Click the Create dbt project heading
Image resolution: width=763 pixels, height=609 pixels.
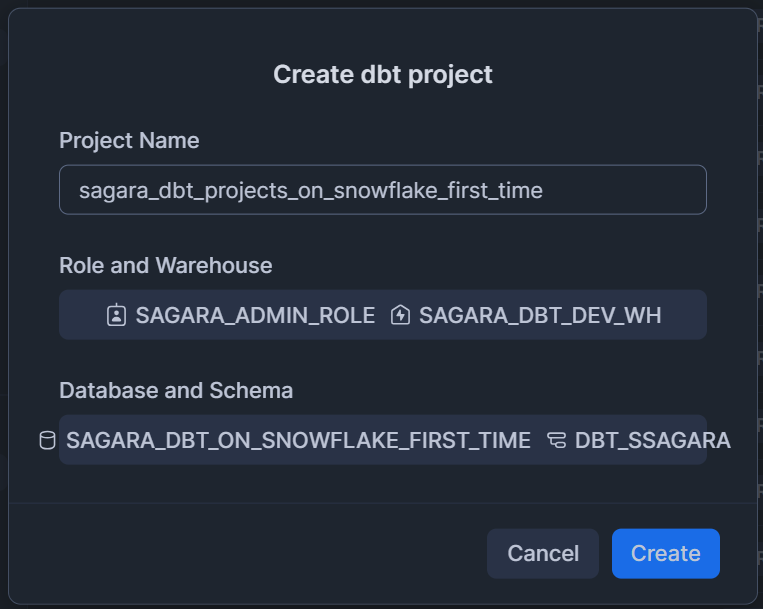click(x=382, y=75)
